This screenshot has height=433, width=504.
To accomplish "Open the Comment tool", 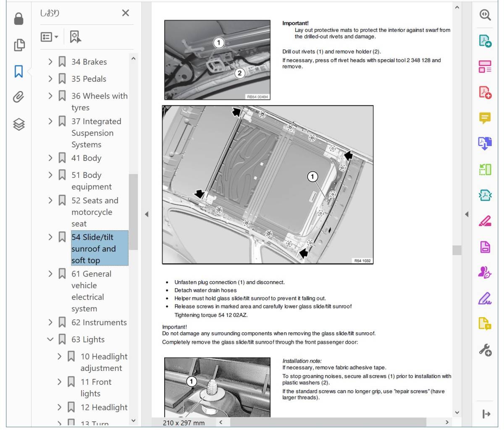I will coord(485,118).
